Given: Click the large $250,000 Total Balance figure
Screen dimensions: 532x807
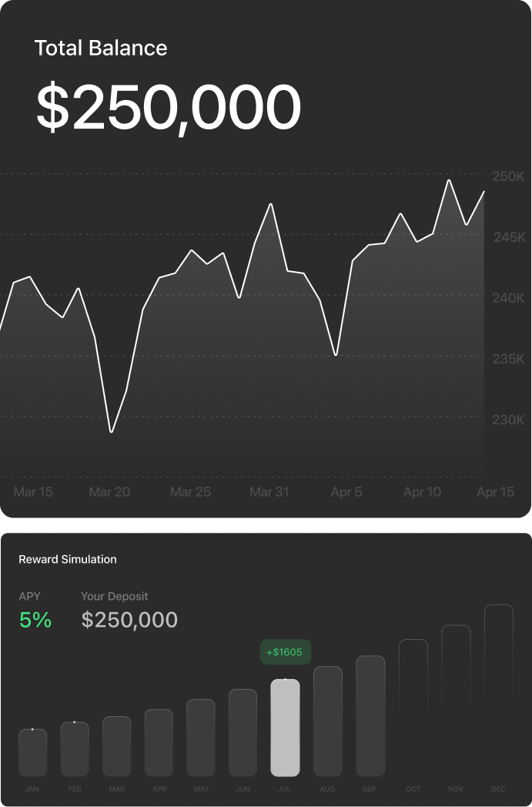Looking at the screenshot, I should [168, 108].
